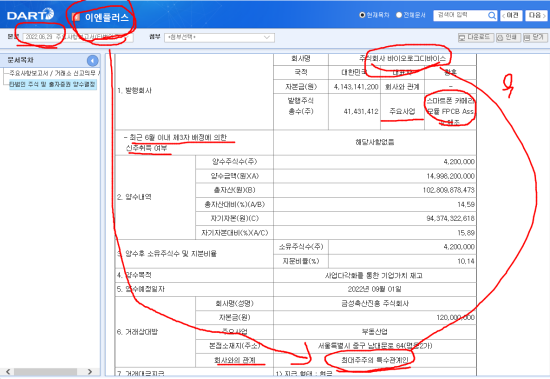550x379 pixels.
Task: Open 주요사항보고서 tree item
Action: 54,73
